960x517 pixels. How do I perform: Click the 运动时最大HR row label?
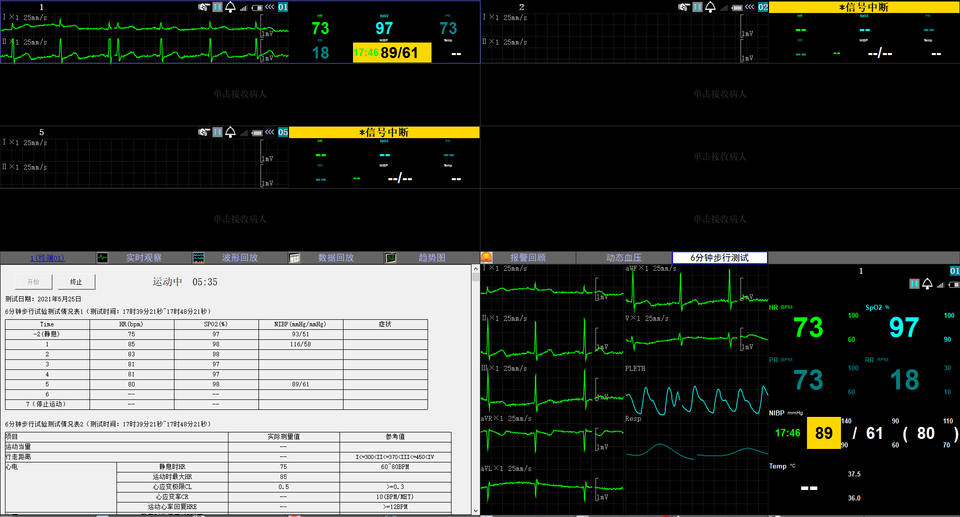point(172,477)
